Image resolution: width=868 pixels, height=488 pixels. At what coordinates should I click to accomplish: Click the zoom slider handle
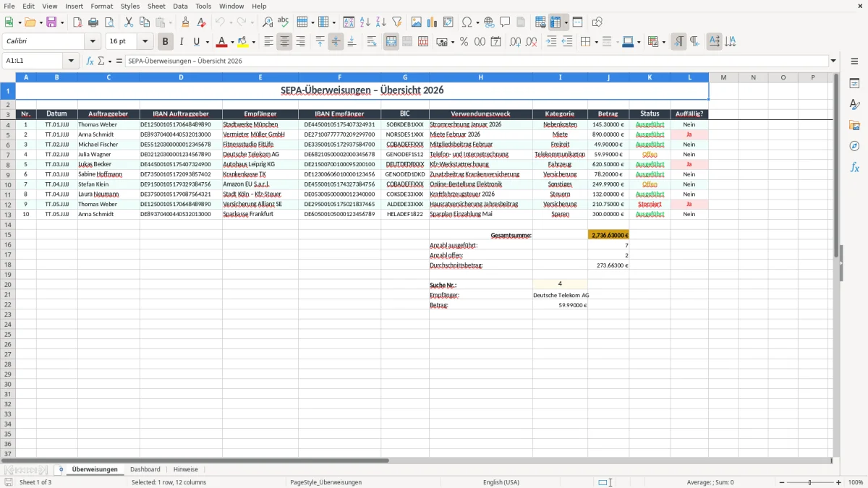810,482
